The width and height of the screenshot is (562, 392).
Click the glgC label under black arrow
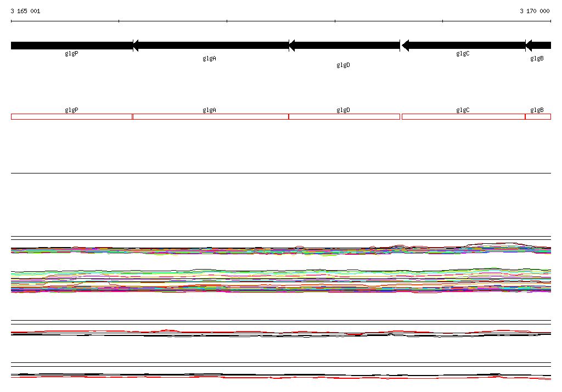463,53
